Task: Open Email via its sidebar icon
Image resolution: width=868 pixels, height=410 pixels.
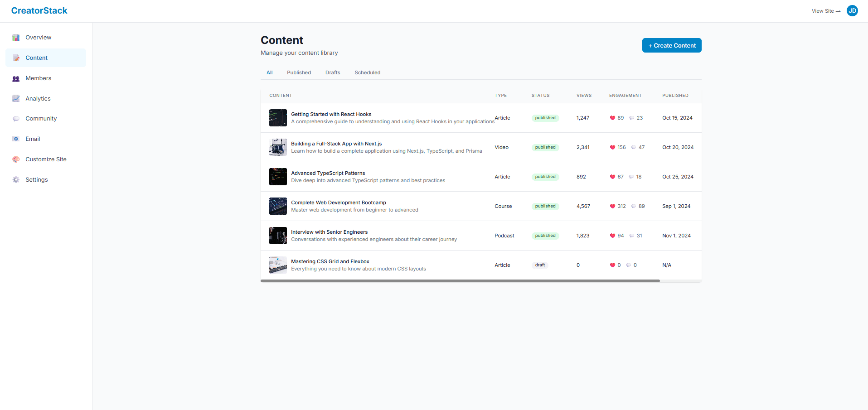Action: click(16, 139)
